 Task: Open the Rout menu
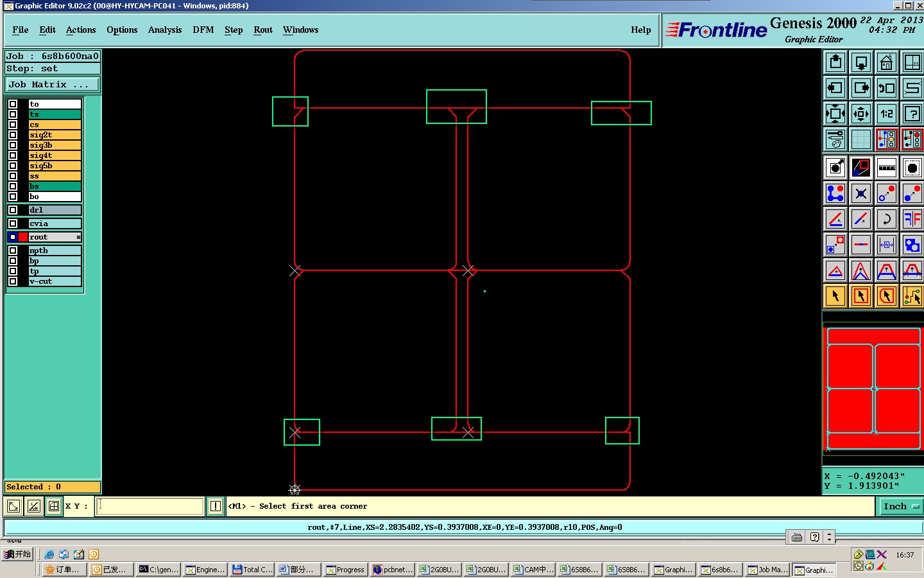(x=263, y=30)
